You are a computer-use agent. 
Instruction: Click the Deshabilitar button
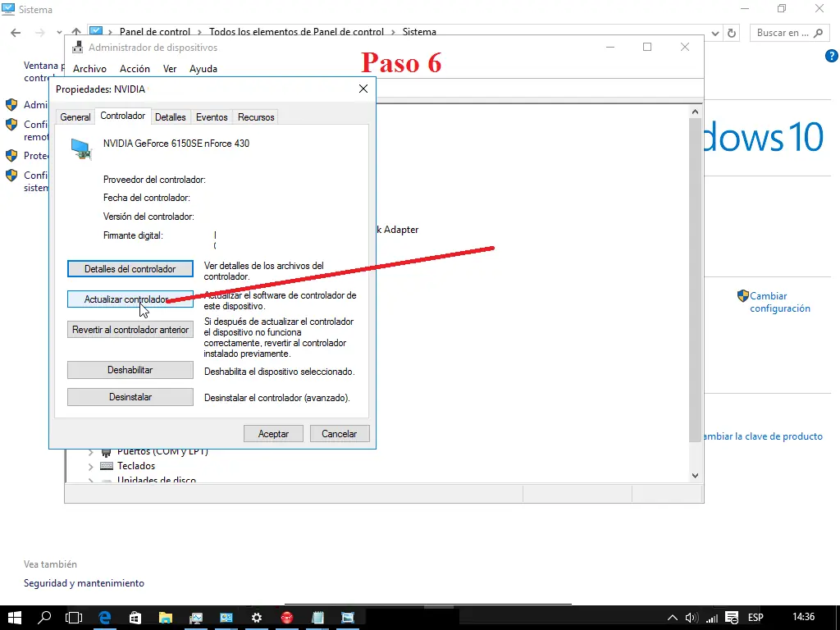click(130, 370)
